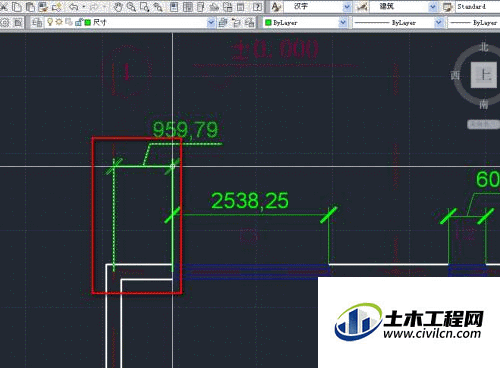This screenshot has width=500, height=368.
Task: Open the Undo history dropdown arrow
Action: pos(84,6)
